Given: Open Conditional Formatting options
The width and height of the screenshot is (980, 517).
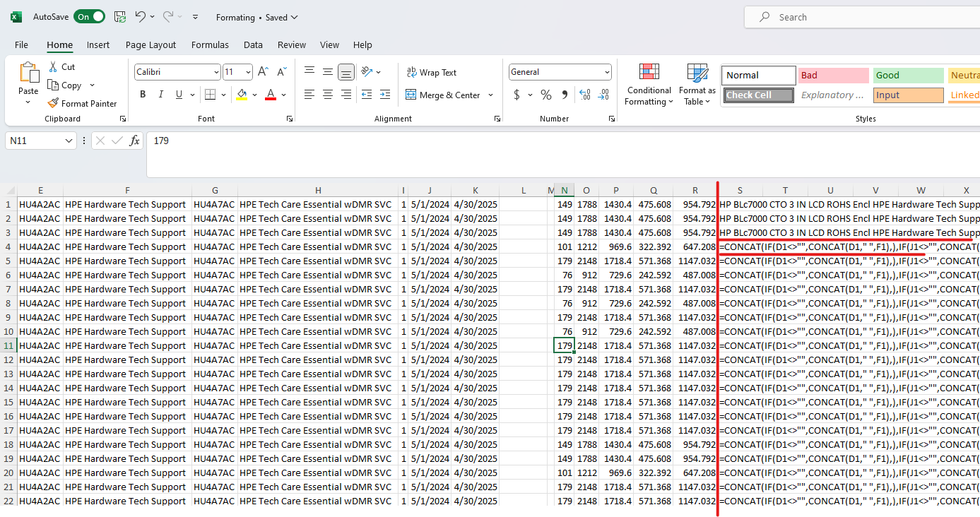Looking at the screenshot, I should coord(649,85).
